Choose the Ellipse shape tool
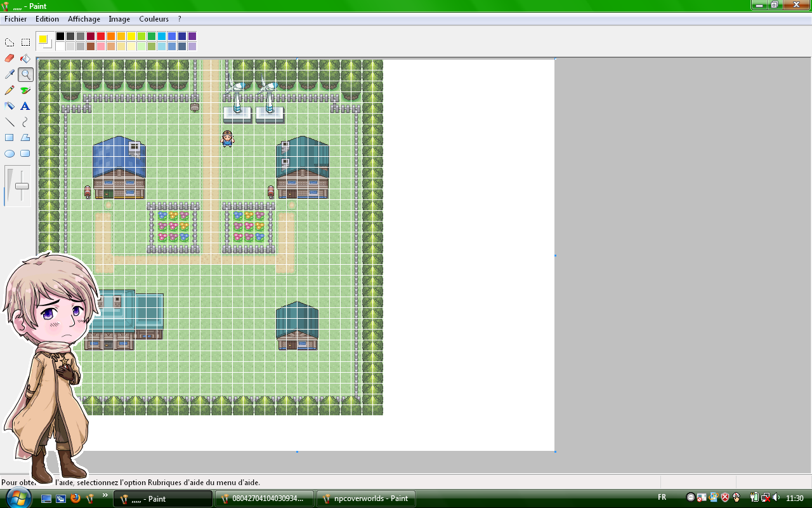The height and width of the screenshot is (508, 812). (10, 154)
